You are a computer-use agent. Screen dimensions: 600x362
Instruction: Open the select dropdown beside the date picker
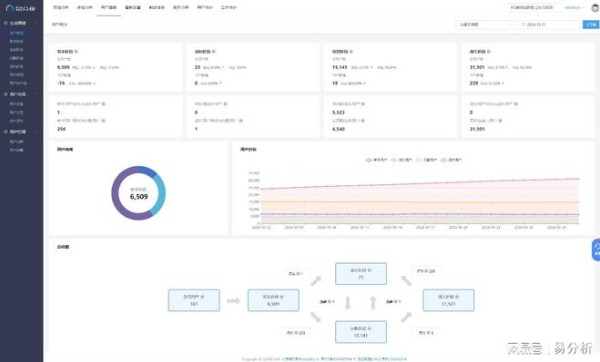pos(485,24)
